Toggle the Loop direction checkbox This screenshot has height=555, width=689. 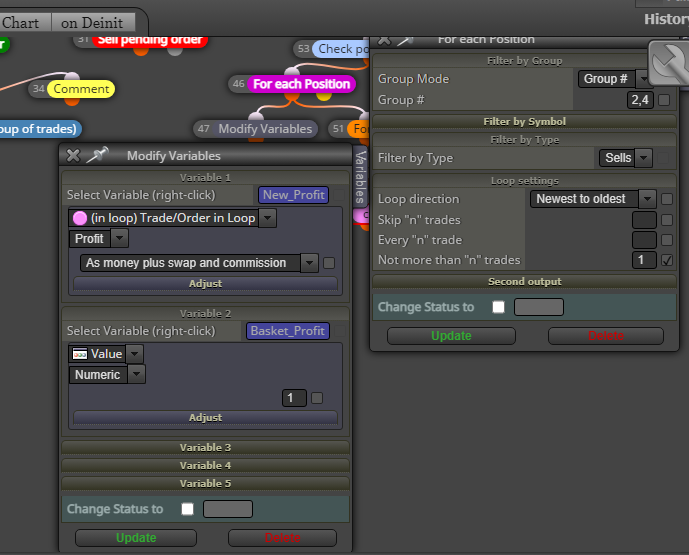[x=667, y=199]
